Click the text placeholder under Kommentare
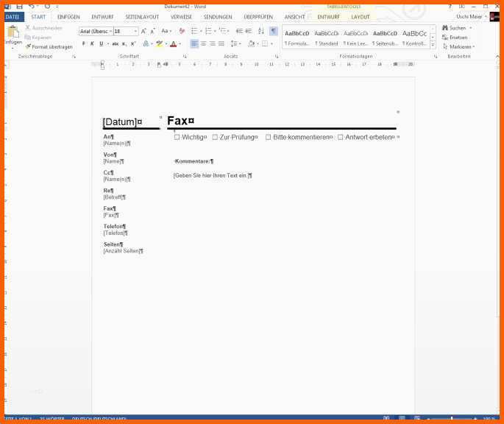Image resolution: width=504 pixels, height=424 pixels. [x=211, y=176]
